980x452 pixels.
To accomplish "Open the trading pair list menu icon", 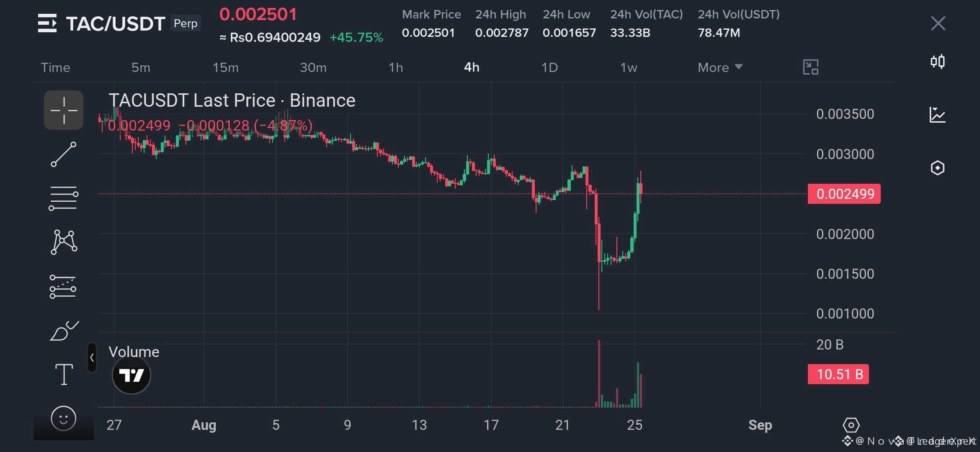I will 47,23.
